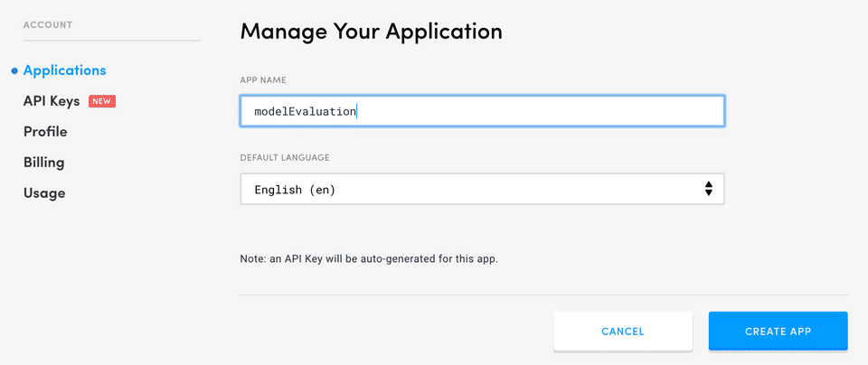Open the Applications section

tap(64, 70)
